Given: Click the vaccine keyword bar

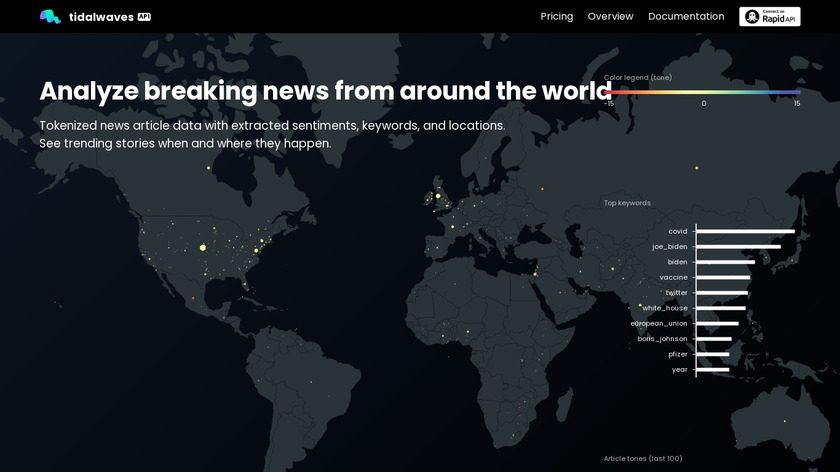Looking at the screenshot, I should (723, 277).
